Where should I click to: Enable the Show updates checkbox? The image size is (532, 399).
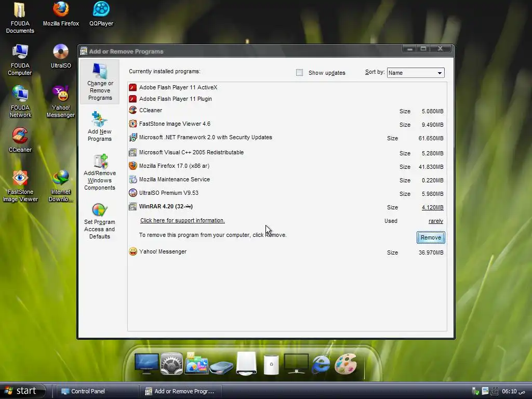(299, 73)
